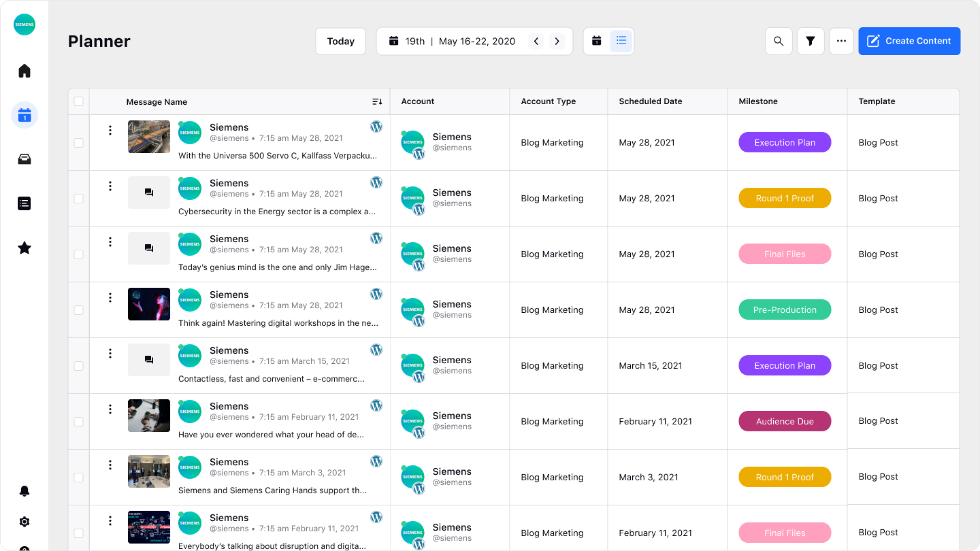The width and height of the screenshot is (980, 551).
Task: Open the Planner calendar icon in the sidebar
Action: 24,115
